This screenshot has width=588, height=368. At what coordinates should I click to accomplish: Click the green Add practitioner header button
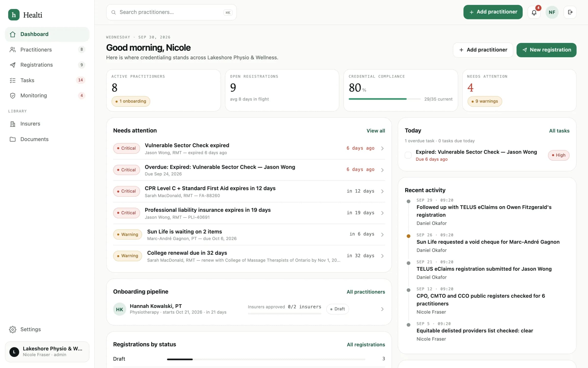click(x=493, y=12)
